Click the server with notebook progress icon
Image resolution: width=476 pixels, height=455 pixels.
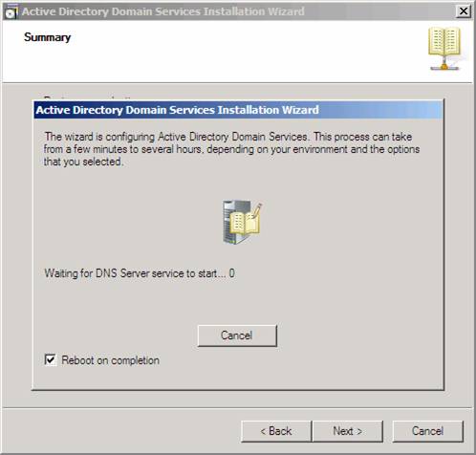pos(242,222)
